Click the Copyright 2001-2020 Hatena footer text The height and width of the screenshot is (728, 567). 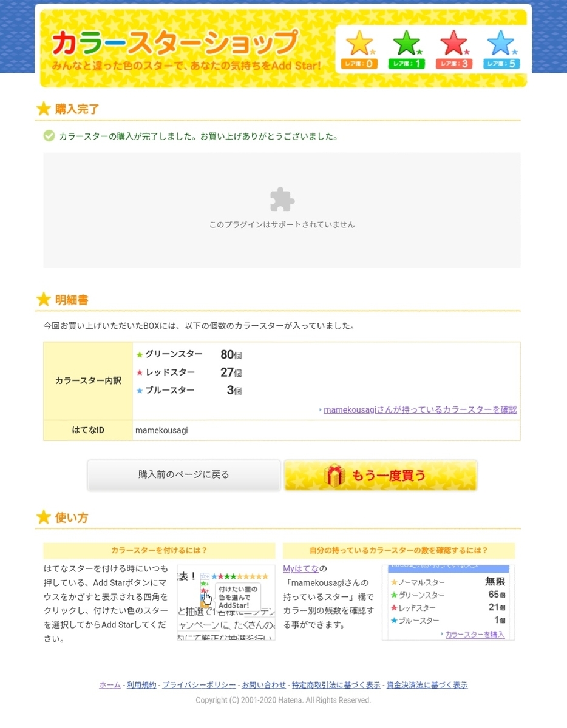coord(283,700)
